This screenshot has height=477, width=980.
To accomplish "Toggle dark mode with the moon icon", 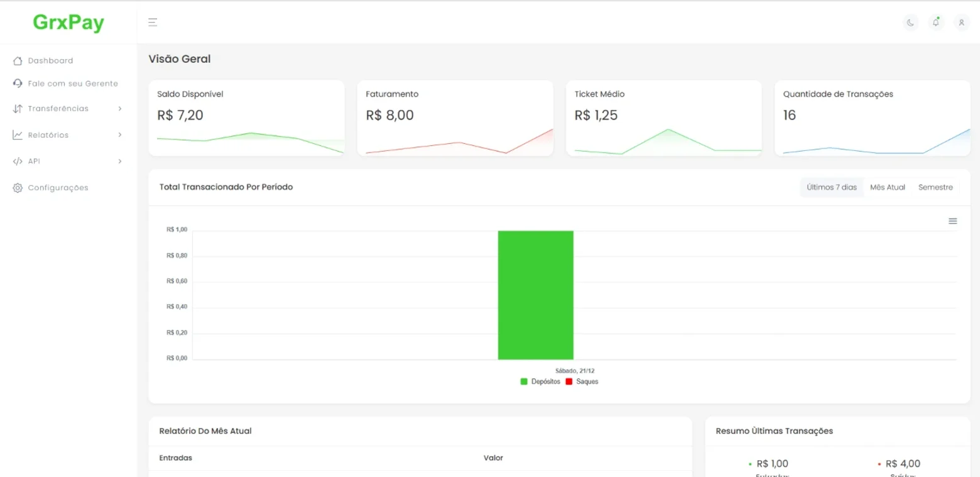I will coord(910,23).
